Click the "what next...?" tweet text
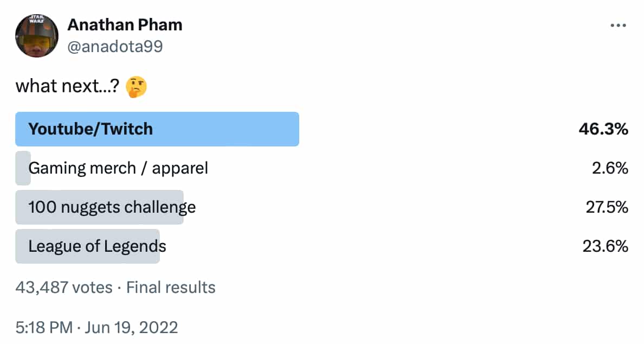Viewport: 644px width, 344px height. [x=67, y=86]
